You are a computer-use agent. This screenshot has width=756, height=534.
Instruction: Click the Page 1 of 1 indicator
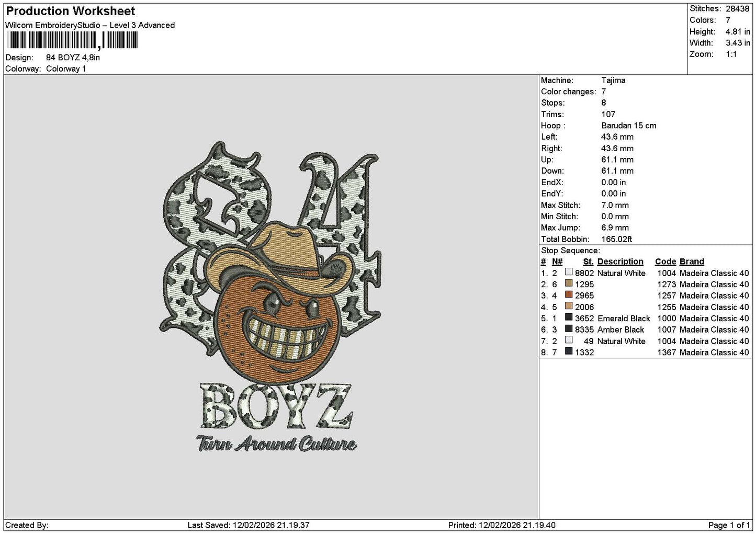pos(729,525)
